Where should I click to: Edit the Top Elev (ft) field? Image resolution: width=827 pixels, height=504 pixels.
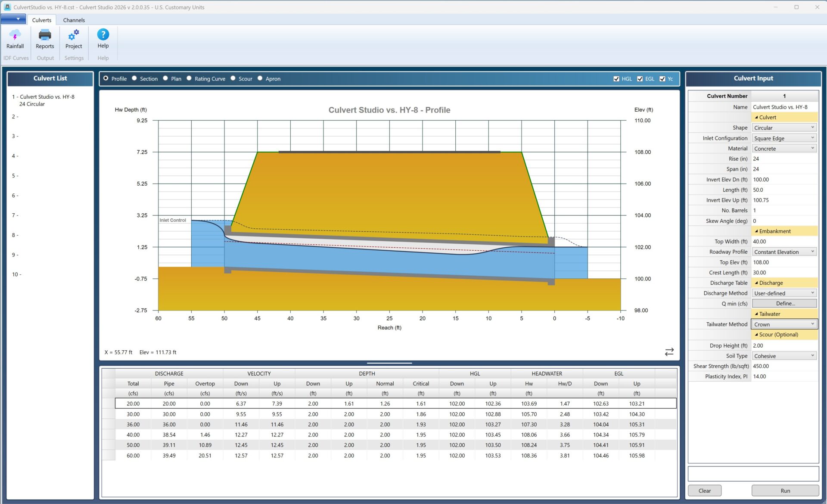[784, 262]
